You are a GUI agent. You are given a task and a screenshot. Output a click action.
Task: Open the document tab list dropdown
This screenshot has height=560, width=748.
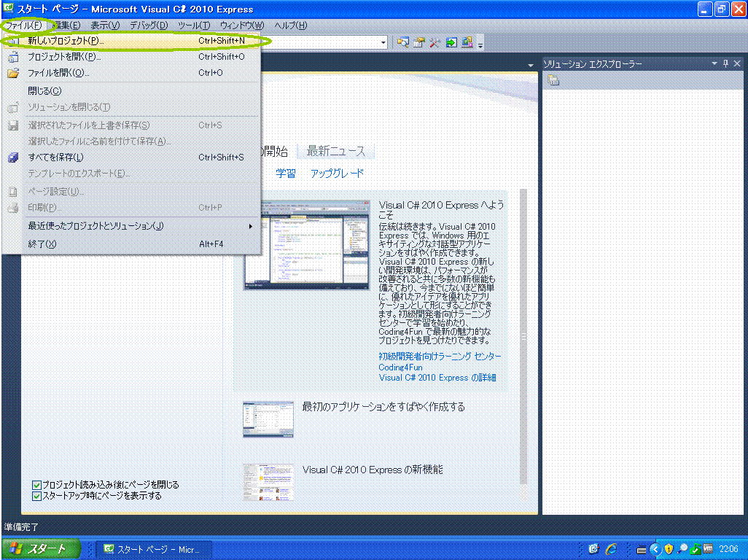[531, 65]
